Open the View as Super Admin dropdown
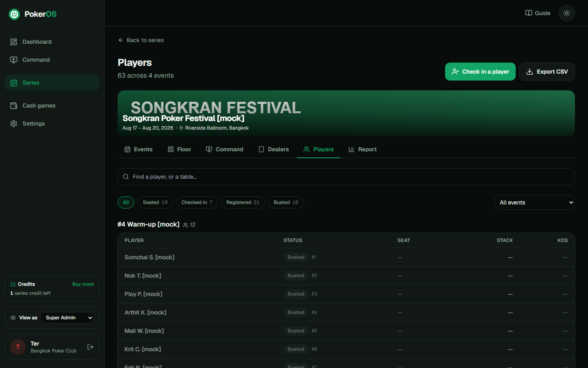This screenshot has height=368, width=588. [67, 318]
